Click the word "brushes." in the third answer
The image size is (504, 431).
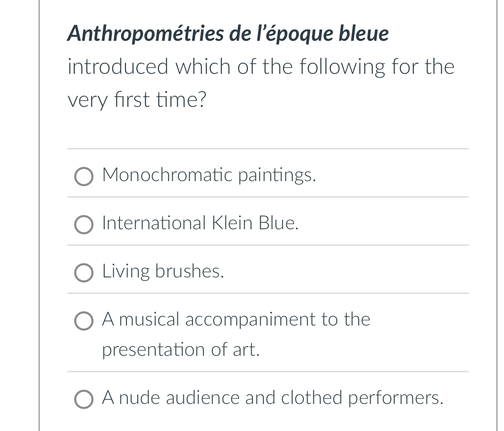[x=190, y=271]
